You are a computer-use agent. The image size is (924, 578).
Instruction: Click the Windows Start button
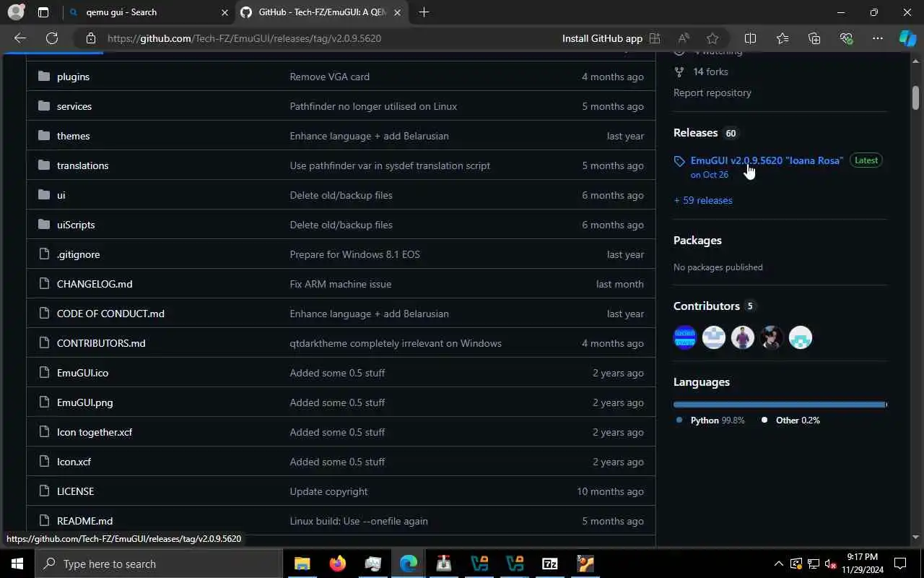tap(17, 564)
